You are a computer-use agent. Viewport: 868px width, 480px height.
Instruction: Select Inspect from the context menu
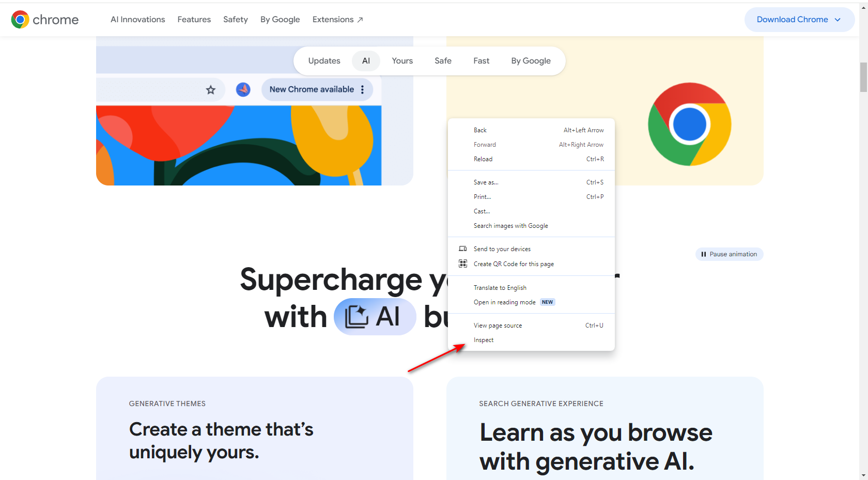coord(484,340)
